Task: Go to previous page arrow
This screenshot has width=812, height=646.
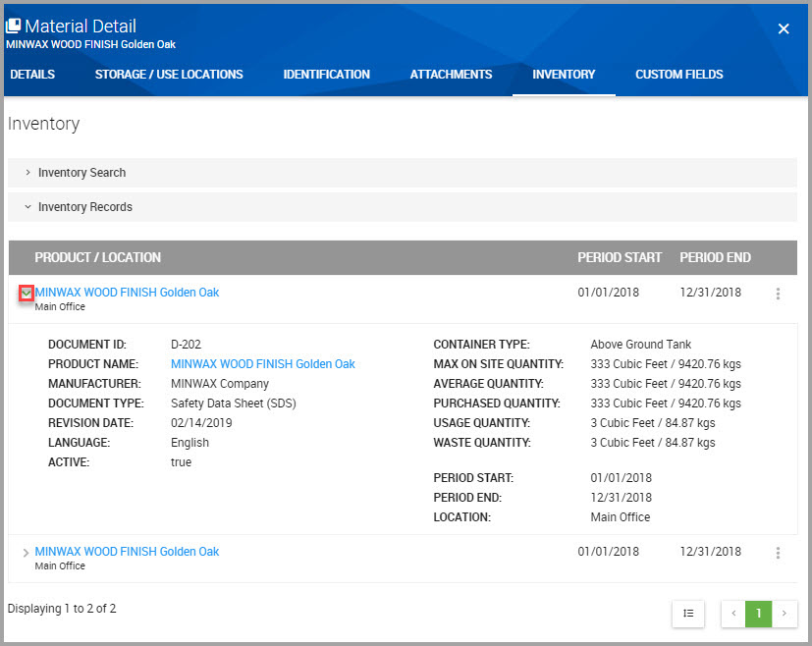Action: pos(733,614)
